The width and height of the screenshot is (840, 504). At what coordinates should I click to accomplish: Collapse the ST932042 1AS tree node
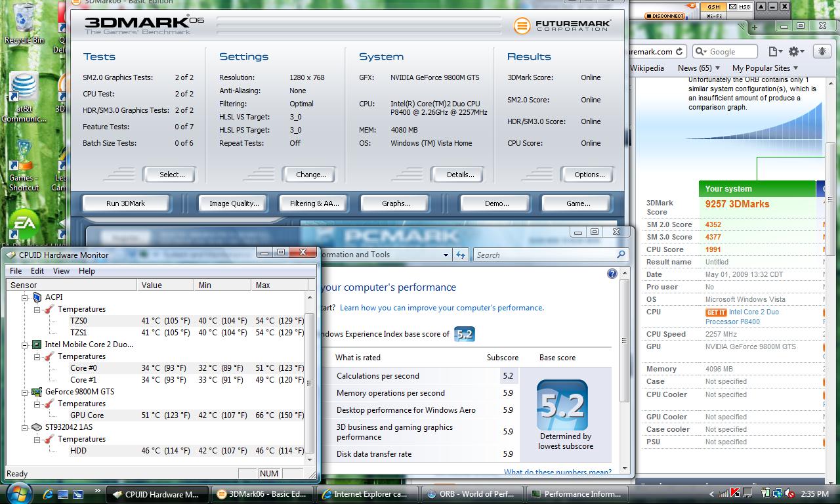click(x=26, y=427)
